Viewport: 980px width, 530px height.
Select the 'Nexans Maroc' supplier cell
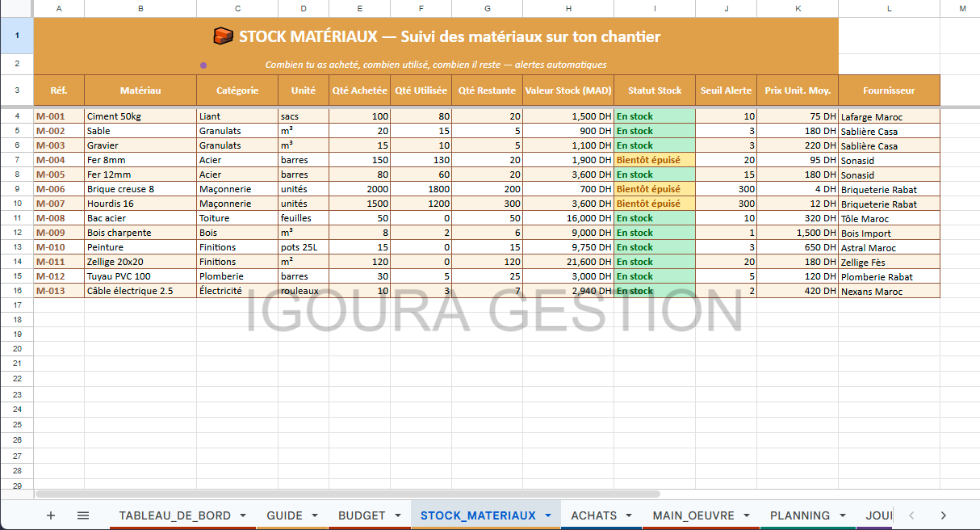[889, 291]
